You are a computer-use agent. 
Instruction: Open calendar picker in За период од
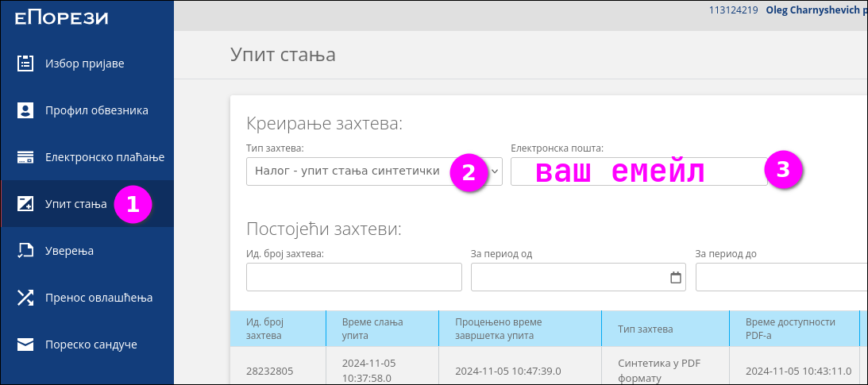676,278
